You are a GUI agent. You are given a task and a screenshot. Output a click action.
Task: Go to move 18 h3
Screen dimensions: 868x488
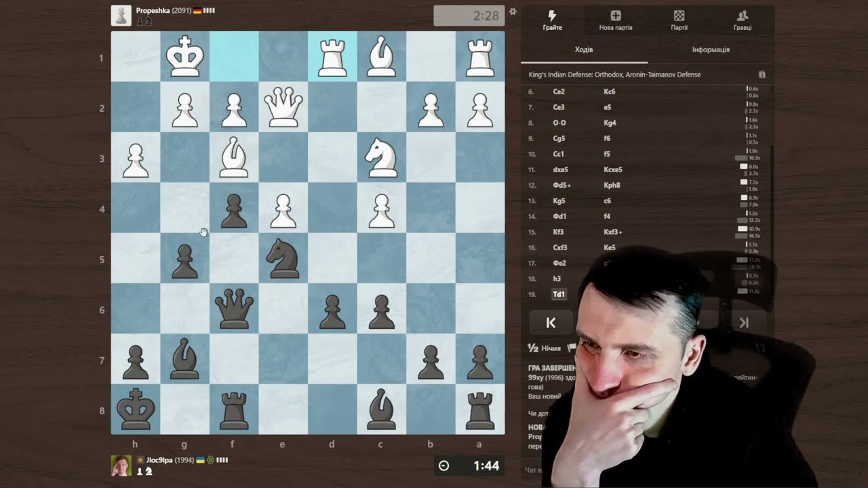(x=557, y=279)
